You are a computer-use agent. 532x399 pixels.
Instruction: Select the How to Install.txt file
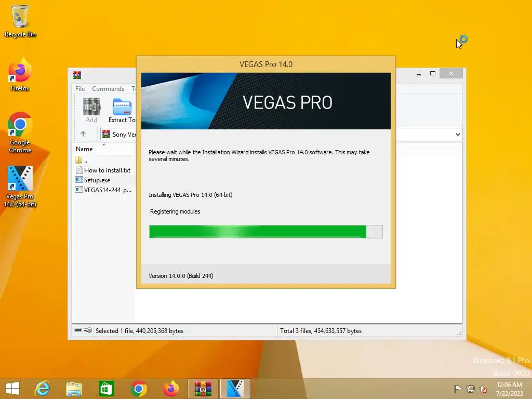click(x=103, y=170)
